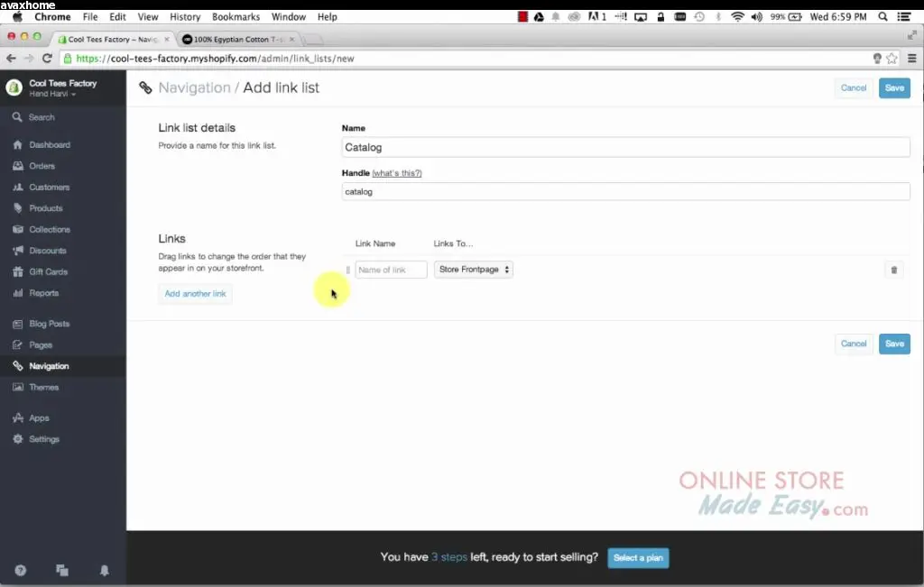Open the Chrome hamburger menu

911,59
